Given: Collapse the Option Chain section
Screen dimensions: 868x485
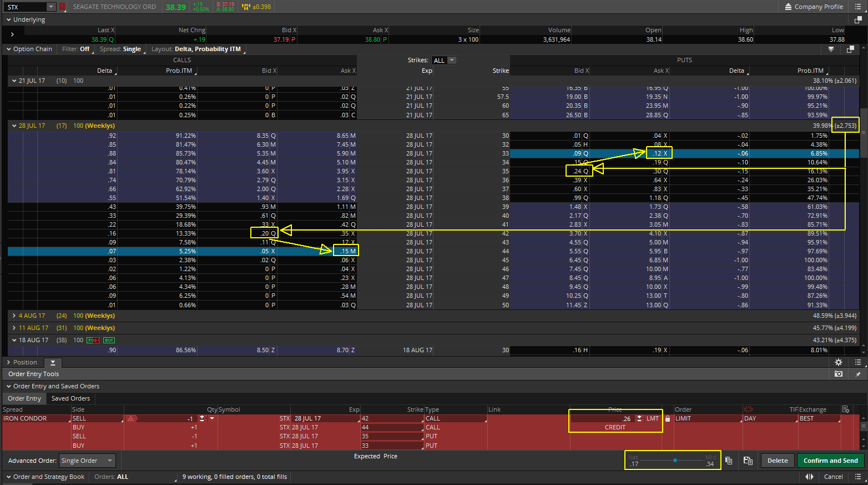Looking at the screenshot, I should coord(9,49).
